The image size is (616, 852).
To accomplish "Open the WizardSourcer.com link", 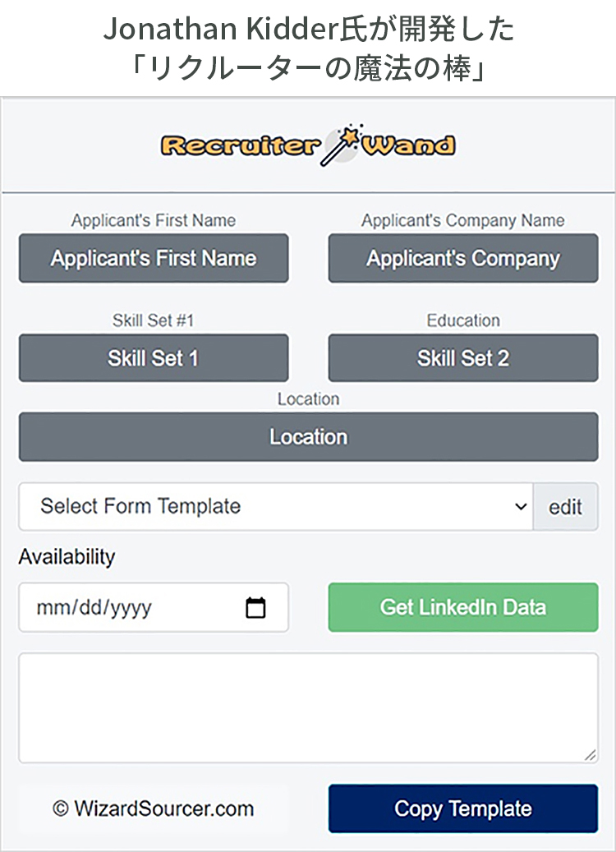I will (154, 808).
